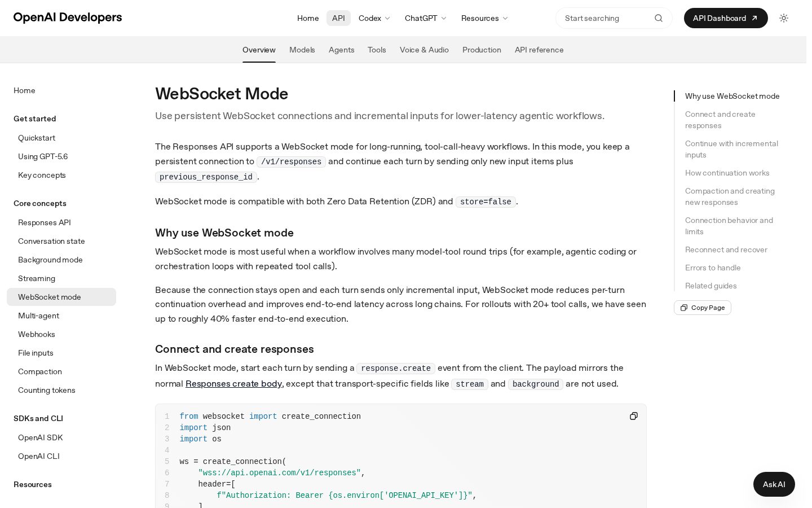
Task: Expand the Codex dropdown menu
Action: 374,18
